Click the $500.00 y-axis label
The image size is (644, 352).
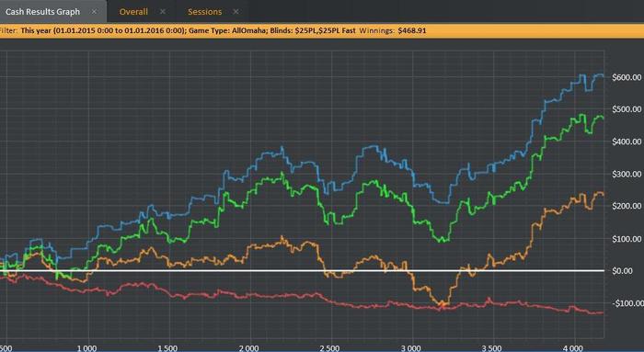627,109
